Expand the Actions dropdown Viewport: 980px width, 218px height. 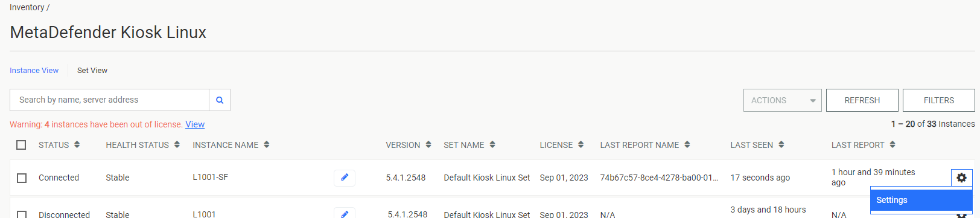[783, 100]
